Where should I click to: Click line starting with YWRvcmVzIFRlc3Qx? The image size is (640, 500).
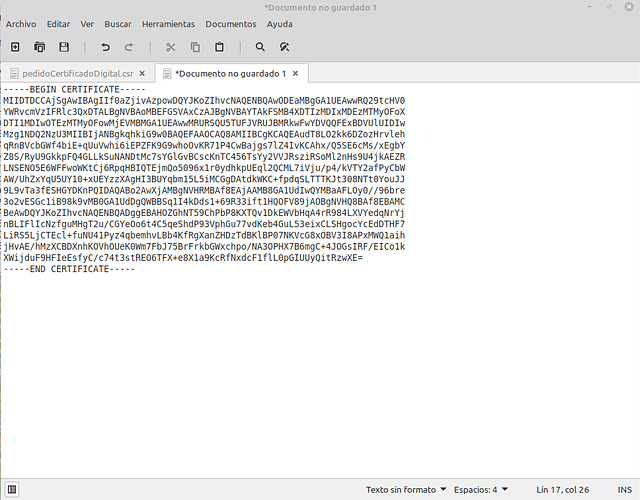(x=204, y=112)
